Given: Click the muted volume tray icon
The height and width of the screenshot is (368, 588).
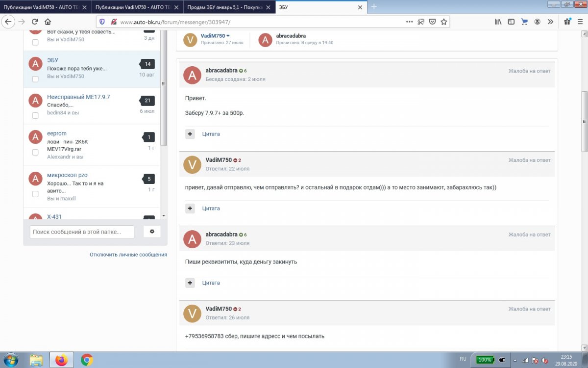Looking at the screenshot, I should [x=544, y=360].
